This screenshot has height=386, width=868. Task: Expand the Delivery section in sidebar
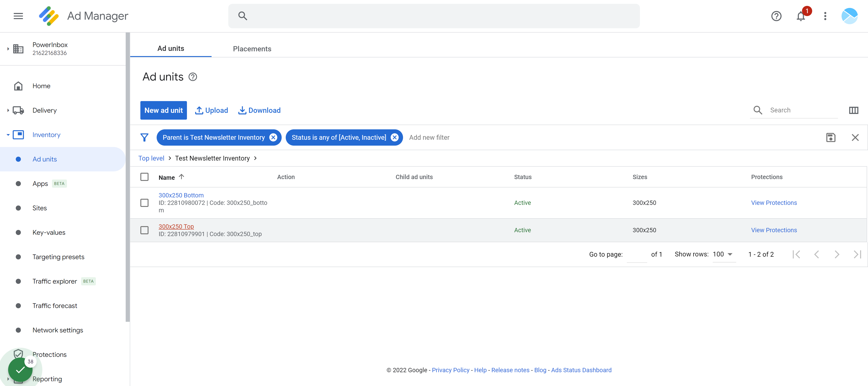[8, 110]
